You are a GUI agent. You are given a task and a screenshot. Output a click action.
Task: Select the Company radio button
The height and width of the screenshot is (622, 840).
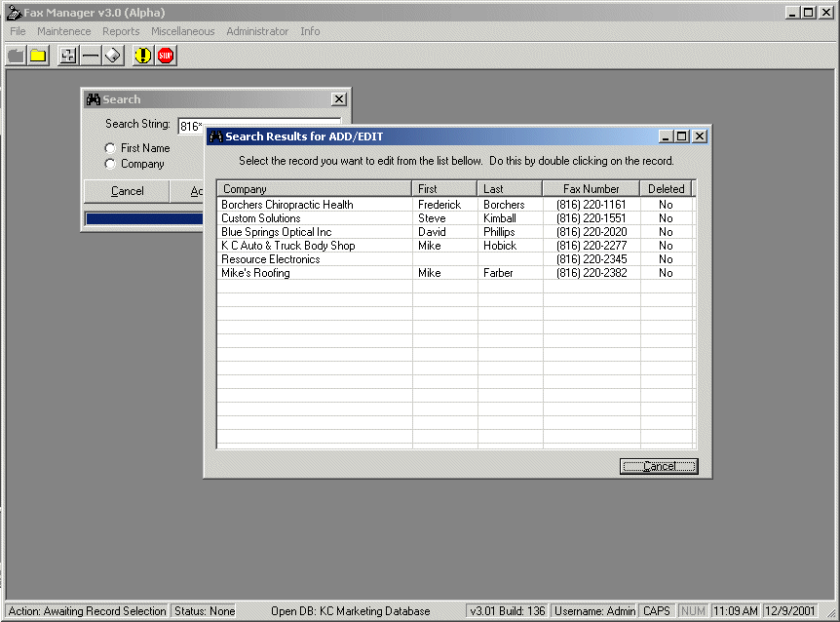click(110, 164)
